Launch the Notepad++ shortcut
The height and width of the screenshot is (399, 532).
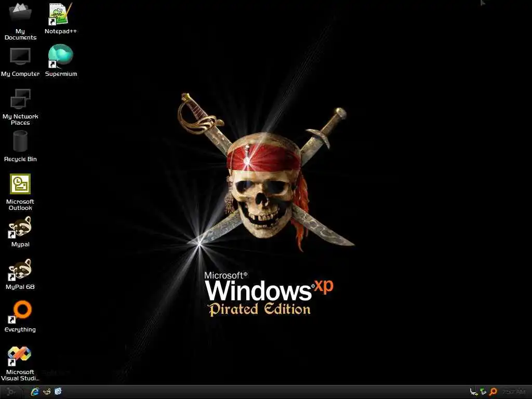(61, 18)
